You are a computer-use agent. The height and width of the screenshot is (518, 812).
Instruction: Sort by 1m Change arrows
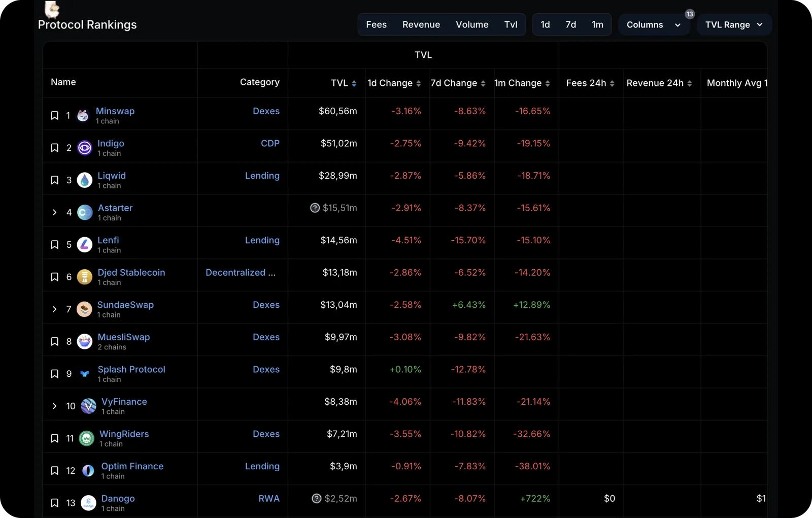[548, 84]
